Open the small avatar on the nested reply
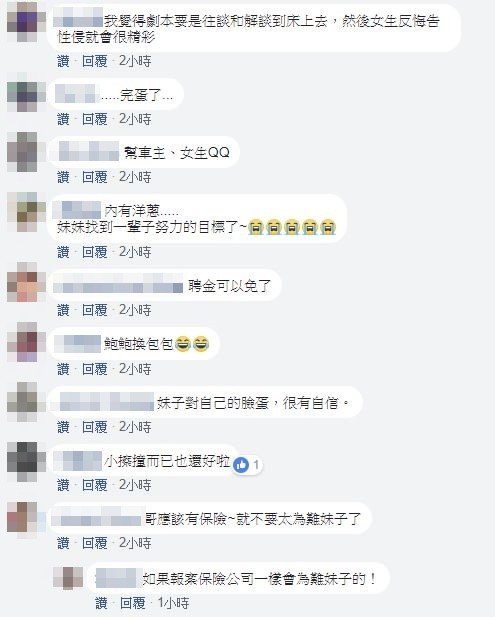This screenshot has height=617, width=495. (x=68, y=578)
